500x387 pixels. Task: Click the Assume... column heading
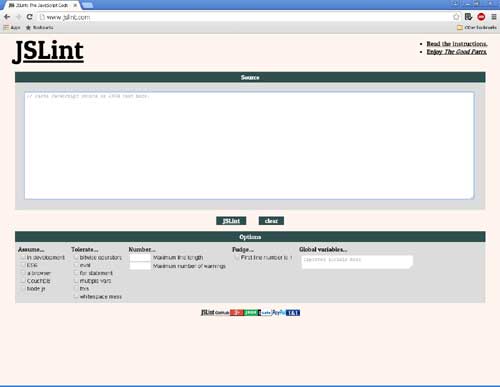point(31,250)
